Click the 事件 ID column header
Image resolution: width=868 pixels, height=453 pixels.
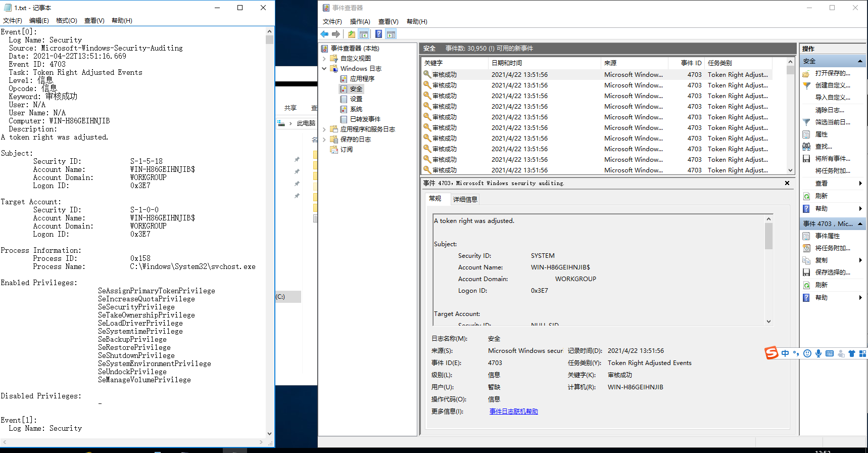tap(686, 63)
